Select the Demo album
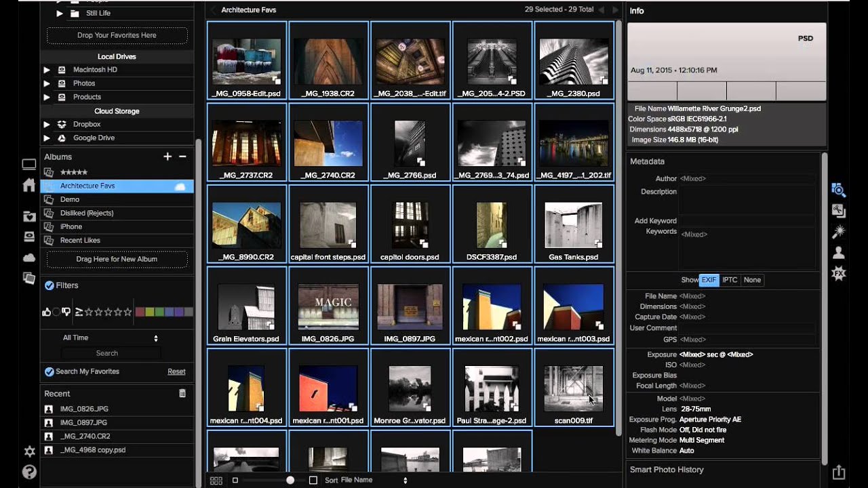The image size is (868, 488). coord(117,199)
